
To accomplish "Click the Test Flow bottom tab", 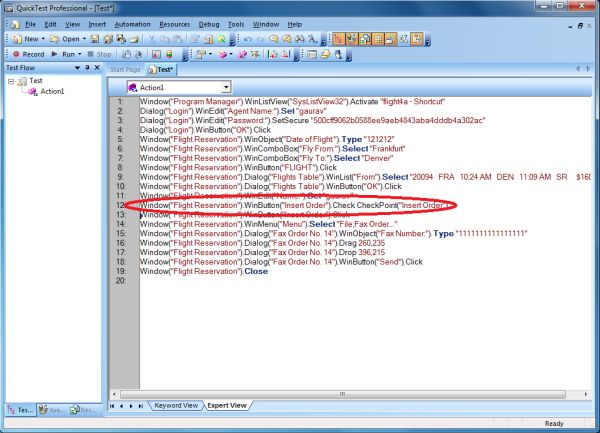I will point(21,410).
